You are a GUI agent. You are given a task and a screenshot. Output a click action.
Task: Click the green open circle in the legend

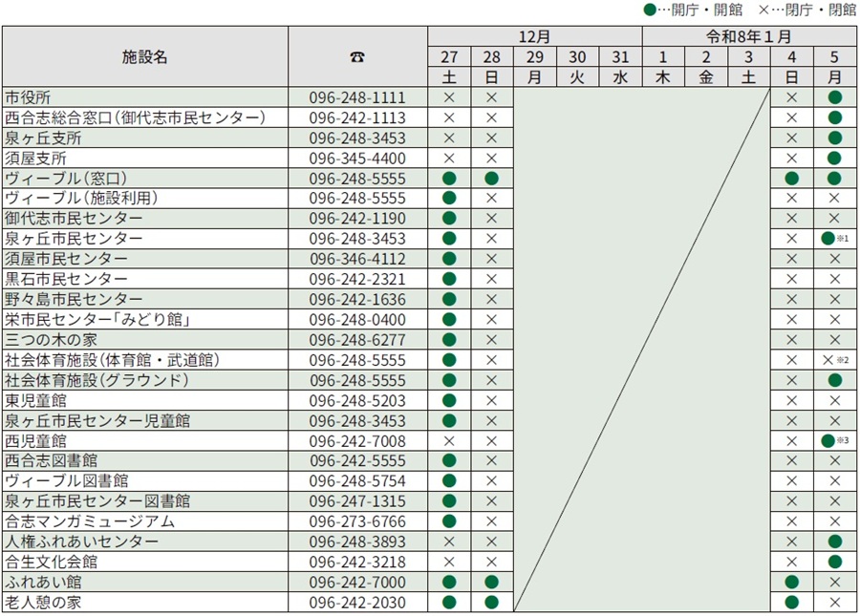[x=649, y=11]
